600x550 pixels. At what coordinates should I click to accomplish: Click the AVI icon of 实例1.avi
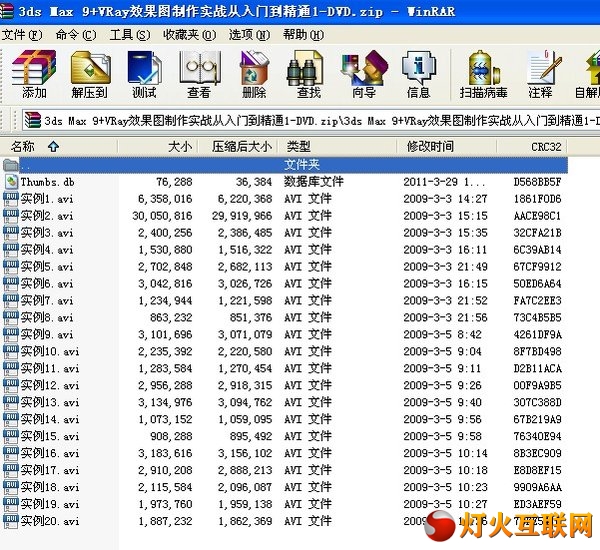click(x=11, y=199)
